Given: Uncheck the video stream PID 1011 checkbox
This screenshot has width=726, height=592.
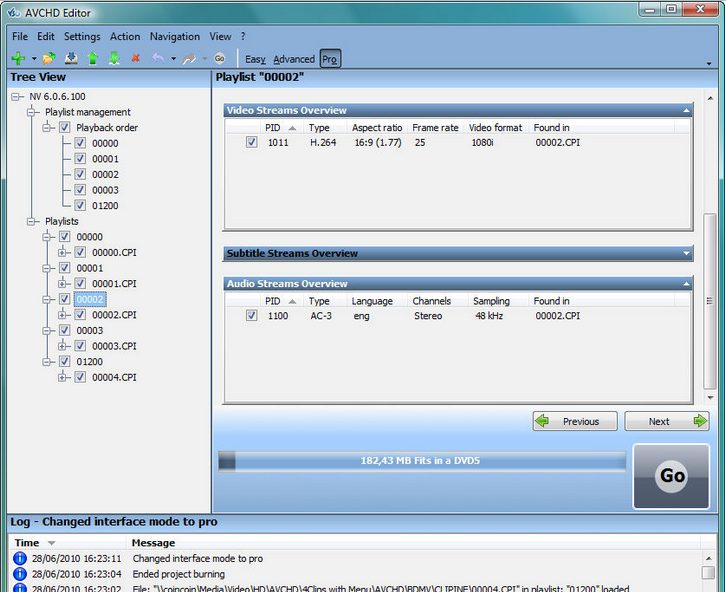Looking at the screenshot, I should tap(252, 143).
